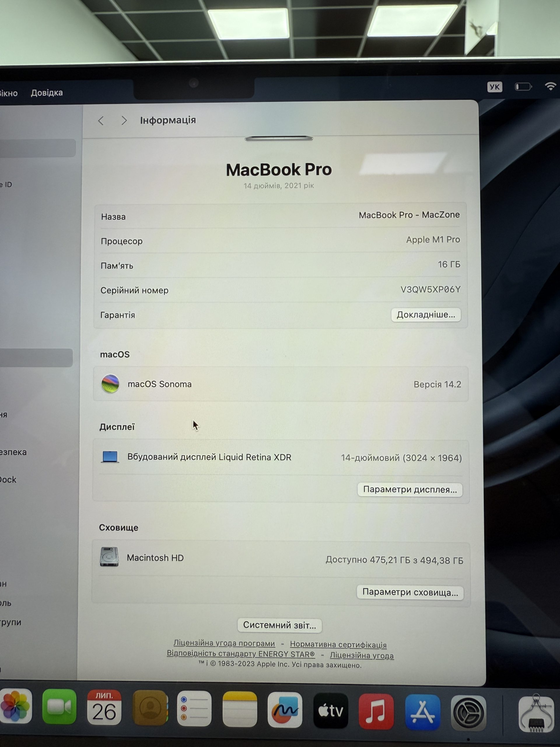Switch the УК keyboard input source
Viewport: 560px width, 747px height.
pyautogui.click(x=494, y=87)
